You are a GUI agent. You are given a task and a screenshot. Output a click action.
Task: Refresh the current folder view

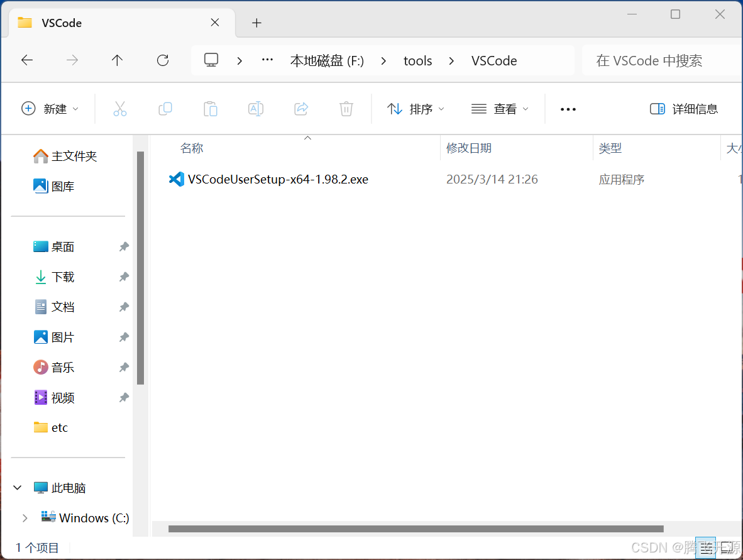[163, 60]
